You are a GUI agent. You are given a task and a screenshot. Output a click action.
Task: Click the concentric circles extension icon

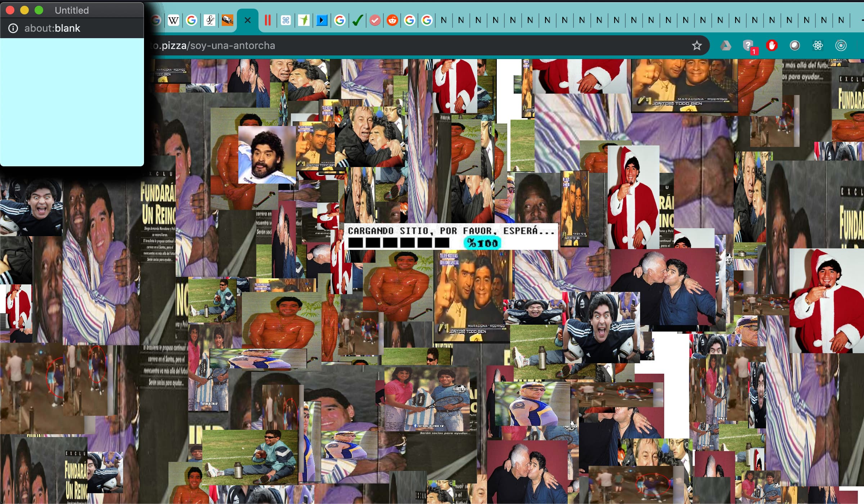(x=841, y=46)
